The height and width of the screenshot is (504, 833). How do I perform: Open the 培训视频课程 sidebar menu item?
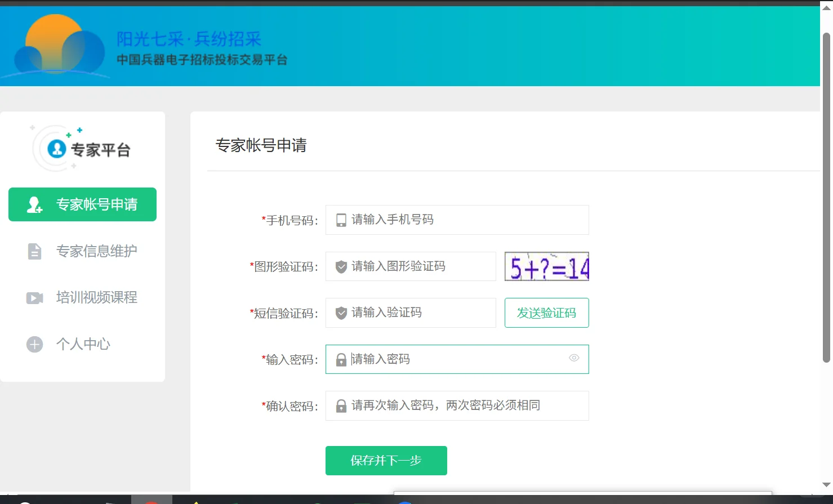pos(96,297)
